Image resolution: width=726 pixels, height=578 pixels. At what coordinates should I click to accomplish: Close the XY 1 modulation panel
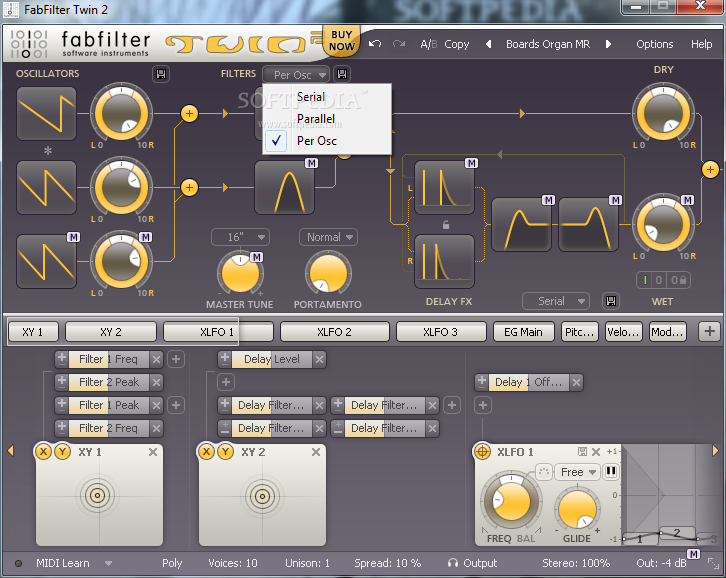[x=153, y=452]
